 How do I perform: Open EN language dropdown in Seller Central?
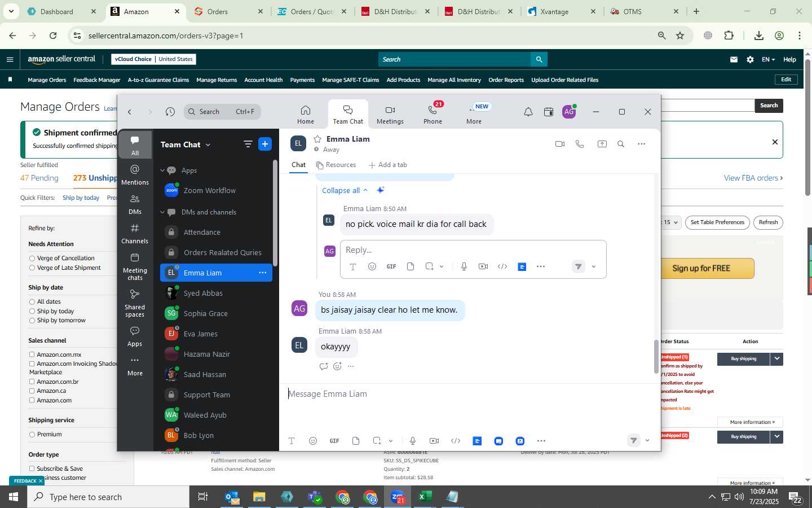click(768, 59)
